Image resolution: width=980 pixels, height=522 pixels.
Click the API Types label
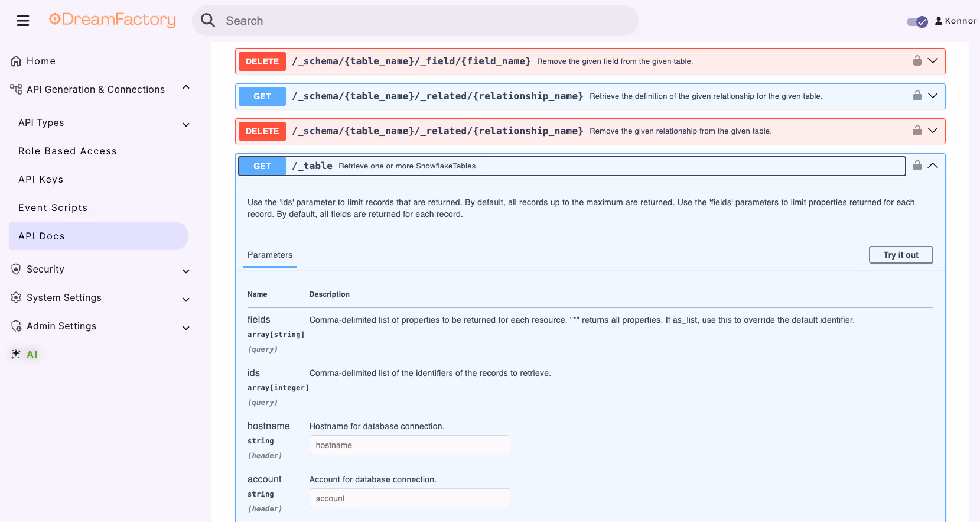[x=41, y=122]
